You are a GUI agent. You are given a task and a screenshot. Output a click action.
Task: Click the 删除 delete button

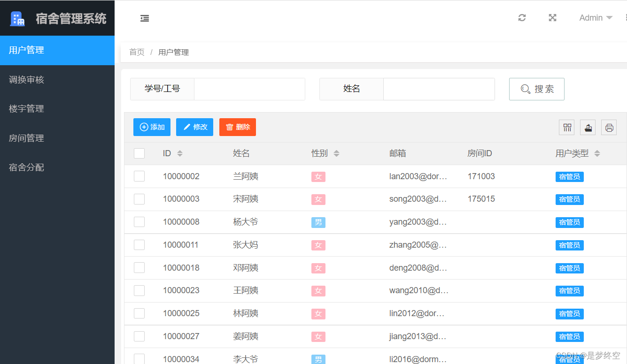[238, 127]
